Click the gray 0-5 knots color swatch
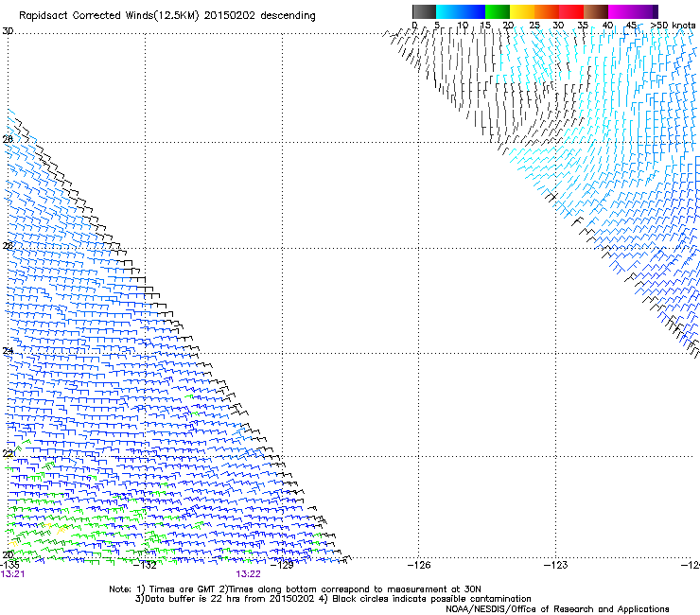This screenshot has width=700, height=615. tap(424, 11)
